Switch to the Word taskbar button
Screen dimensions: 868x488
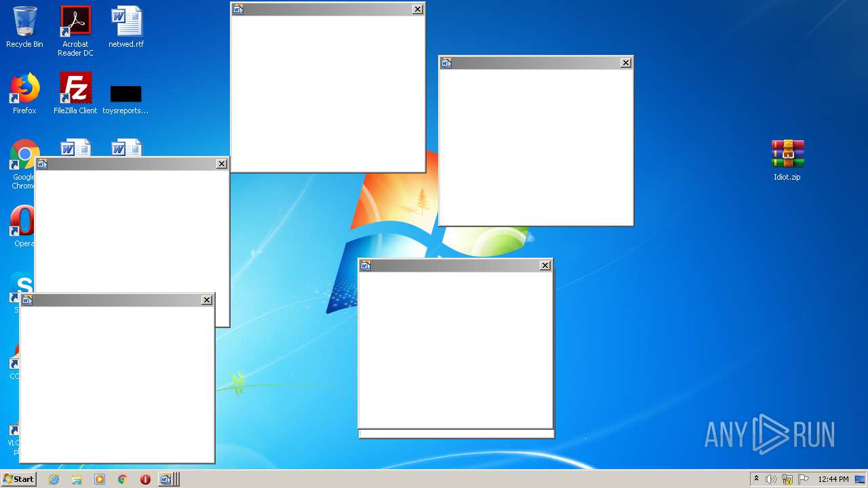pyautogui.click(x=166, y=479)
